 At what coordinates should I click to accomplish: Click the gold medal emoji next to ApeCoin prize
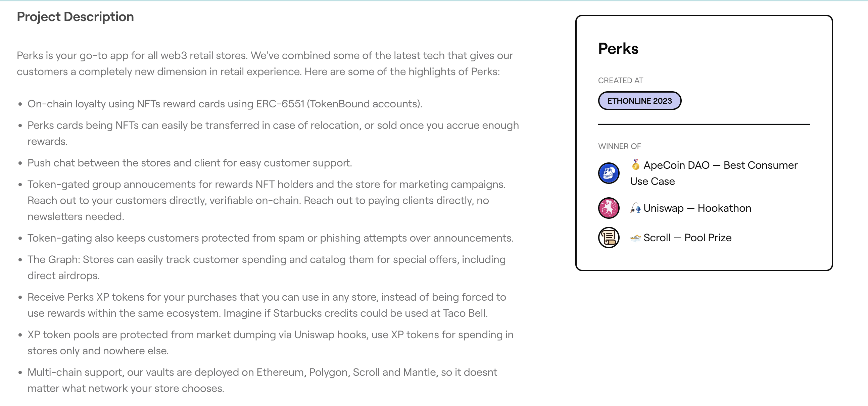click(x=635, y=165)
